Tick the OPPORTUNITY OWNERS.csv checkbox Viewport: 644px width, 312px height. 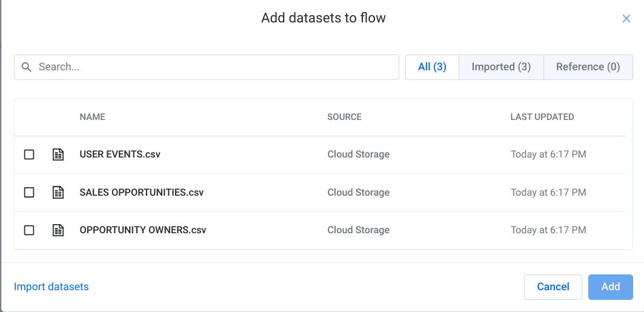pyautogui.click(x=28, y=230)
